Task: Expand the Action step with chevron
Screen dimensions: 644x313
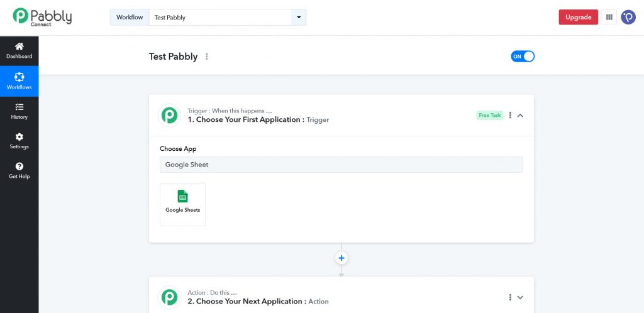Action: (520, 297)
